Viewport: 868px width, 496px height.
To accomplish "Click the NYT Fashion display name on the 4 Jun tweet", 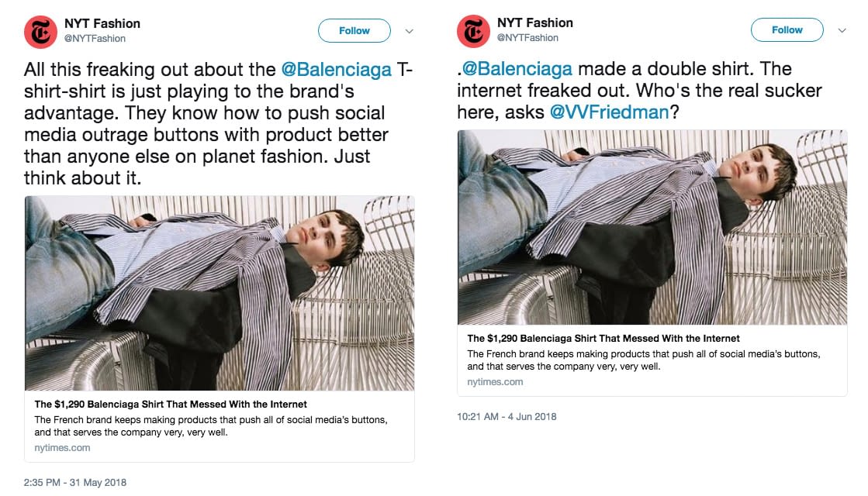I will (x=534, y=23).
